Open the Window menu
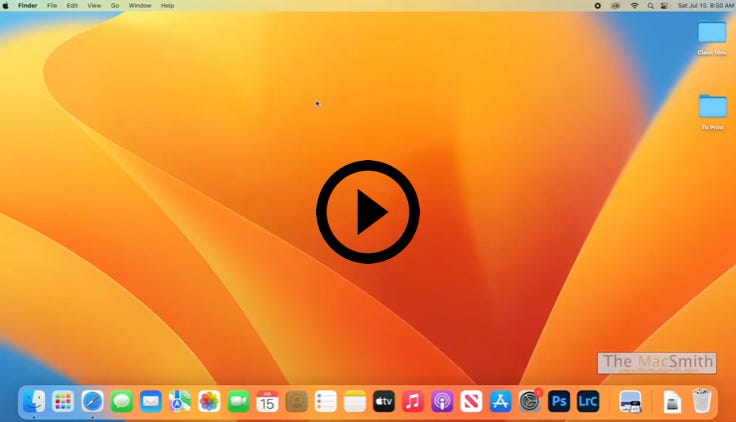The width and height of the screenshot is (736, 422). point(140,6)
